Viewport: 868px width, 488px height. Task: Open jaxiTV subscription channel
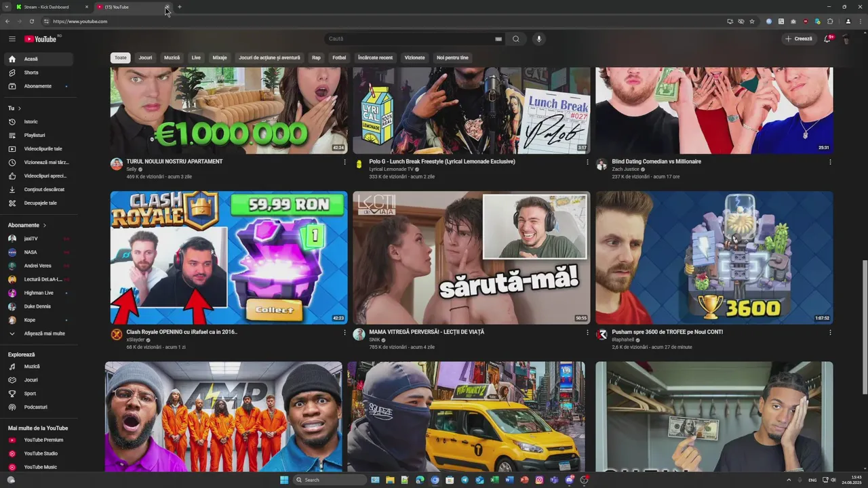click(x=37, y=239)
